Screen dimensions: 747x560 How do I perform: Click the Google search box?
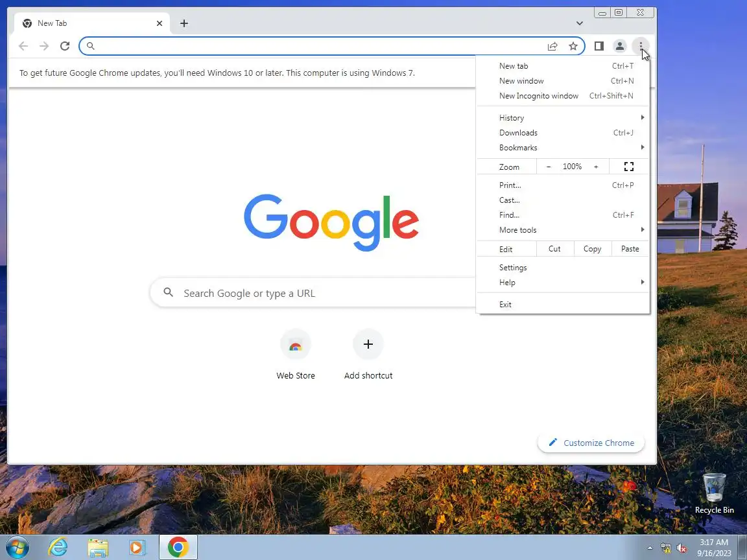click(313, 293)
